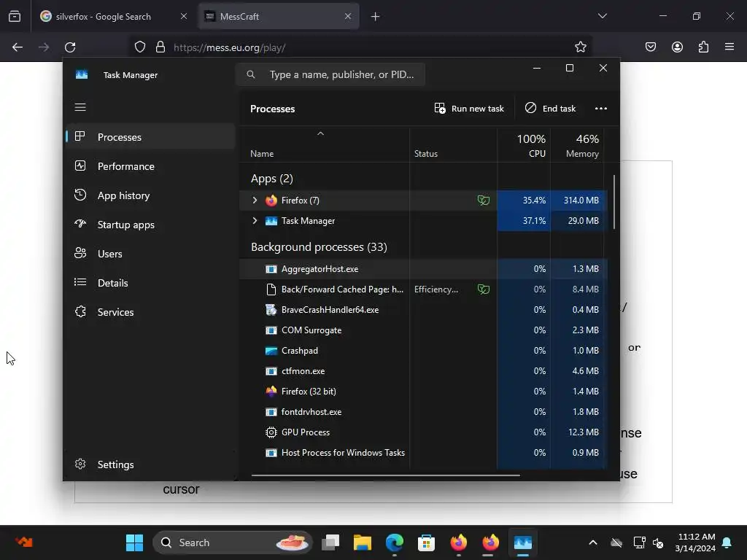Click the horizontal scrollbar in process list
Image resolution: width=747 pixels, height=560 pixels.
[x=385, y=475]
